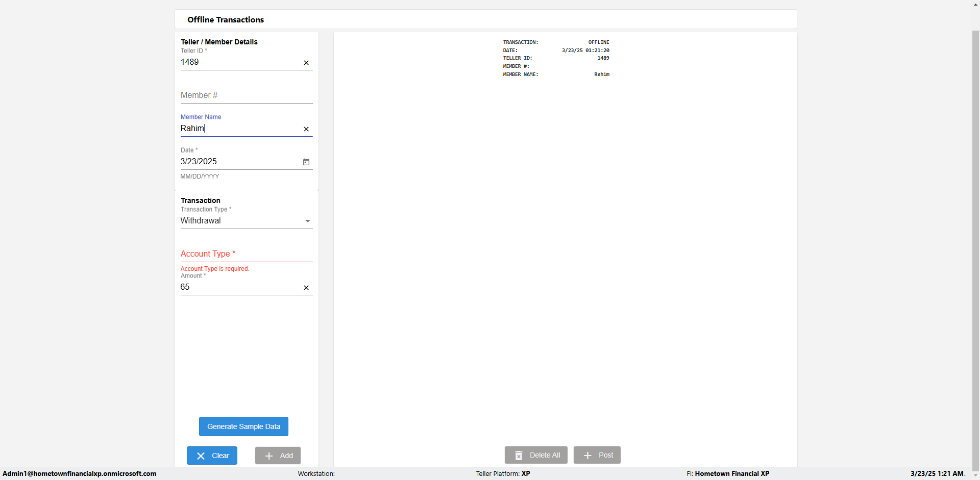Click 'TELLER ID:' line in receipt preview
Image resolution: width=980 pixels, height=480 pixels.
pyautogui.click(x=556, y=58)
